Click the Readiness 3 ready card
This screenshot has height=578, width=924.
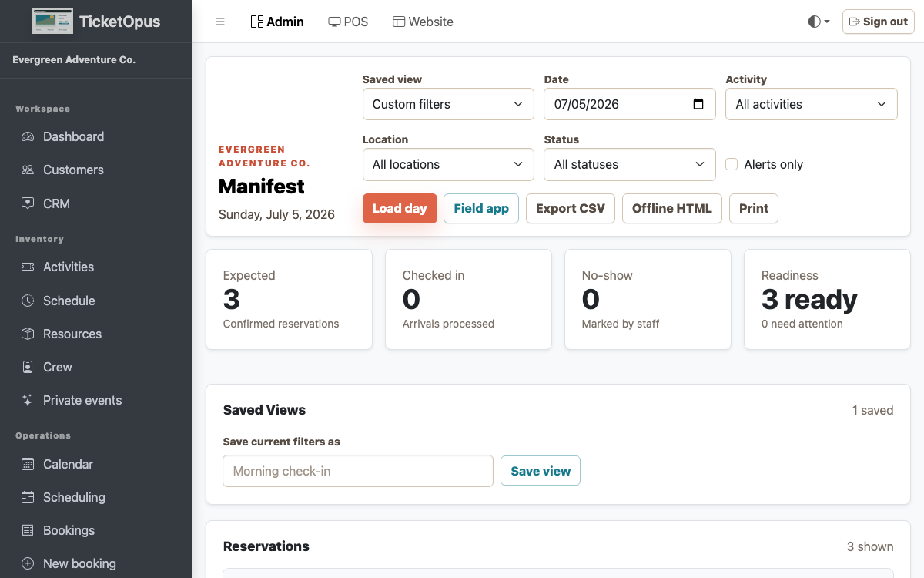click(827, 299)
